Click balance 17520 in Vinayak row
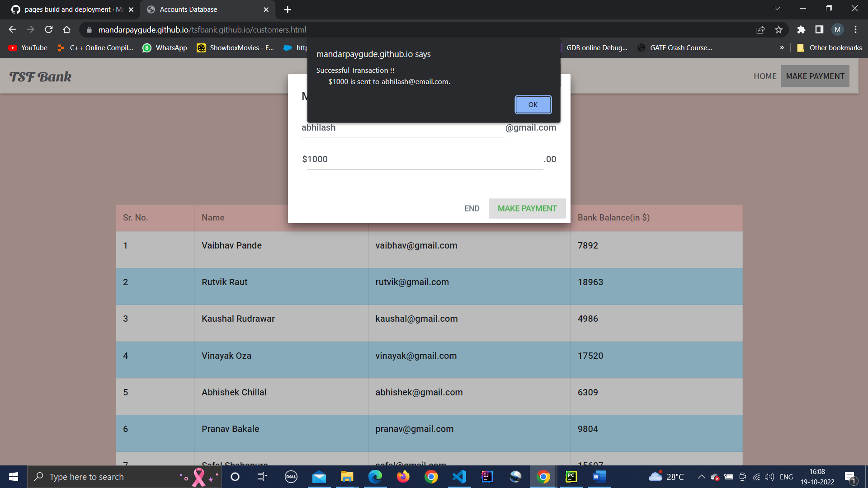Image resolution: width=868 pixels, height=488 pixels. pos(656,360)
